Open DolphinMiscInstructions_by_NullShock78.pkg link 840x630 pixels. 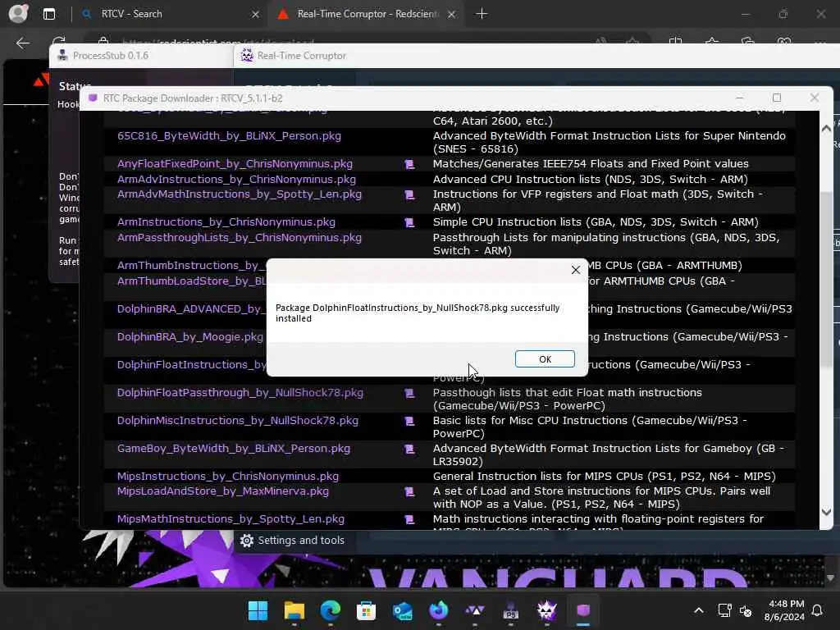238,421
